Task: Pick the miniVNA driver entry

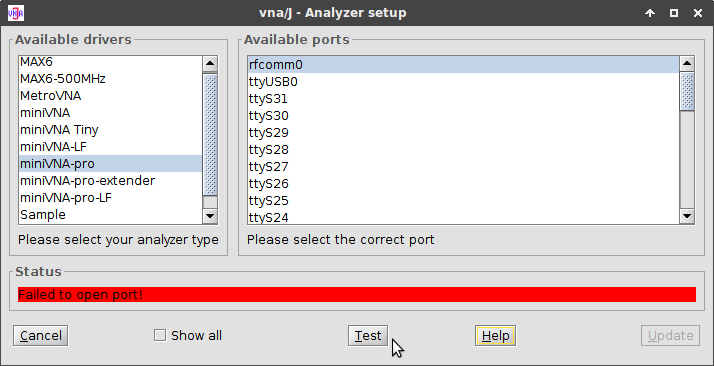Action: coord(110,112)
